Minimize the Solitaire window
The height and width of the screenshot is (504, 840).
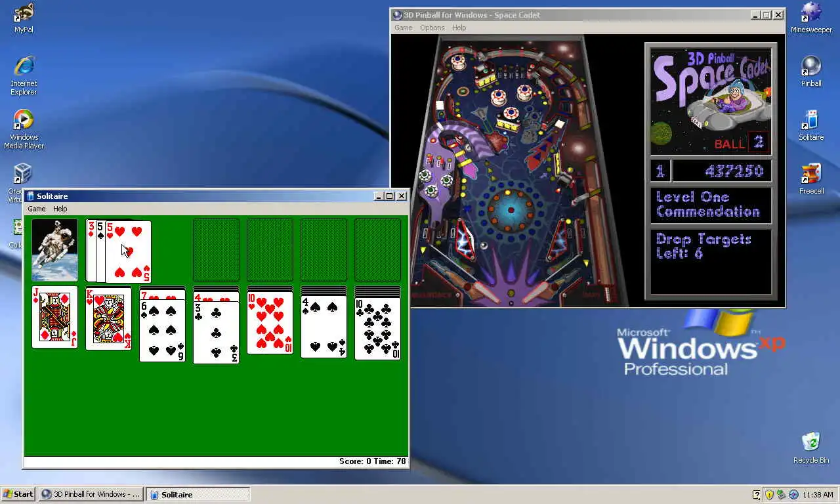379,196
